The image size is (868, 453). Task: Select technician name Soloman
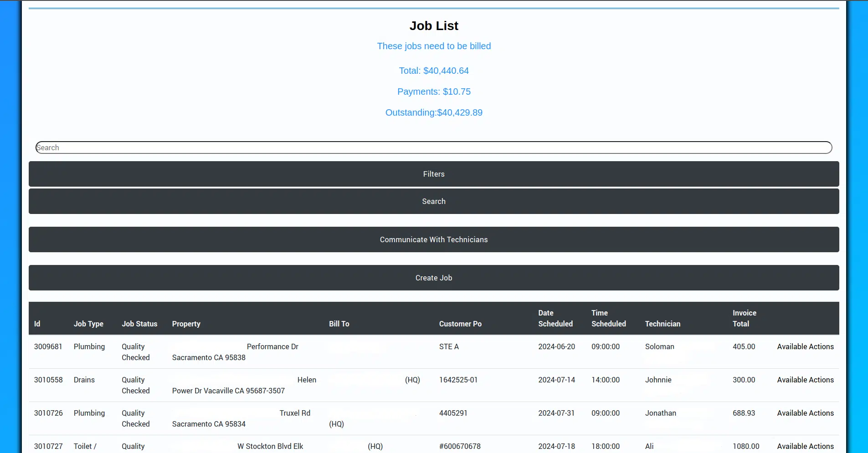click(660, 346)
